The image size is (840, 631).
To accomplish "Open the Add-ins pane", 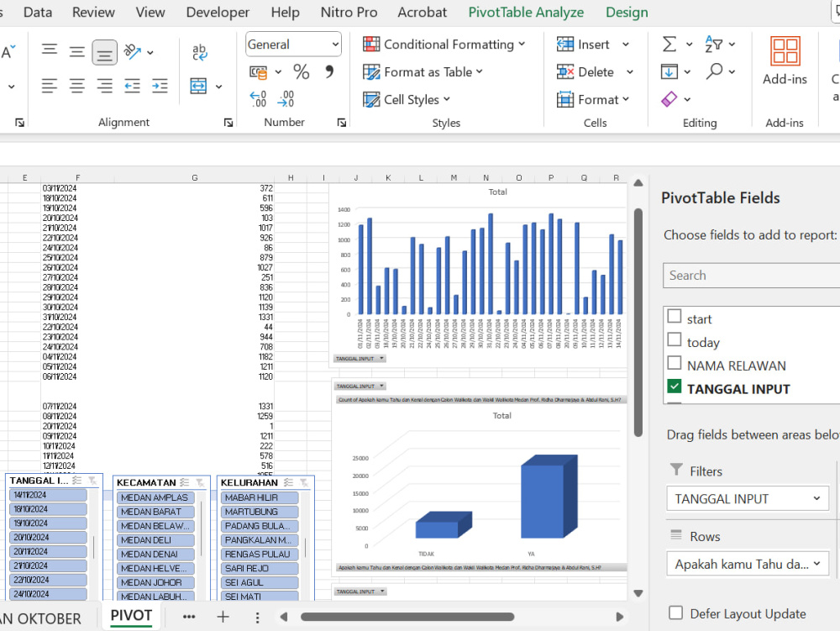I will 785,60.
